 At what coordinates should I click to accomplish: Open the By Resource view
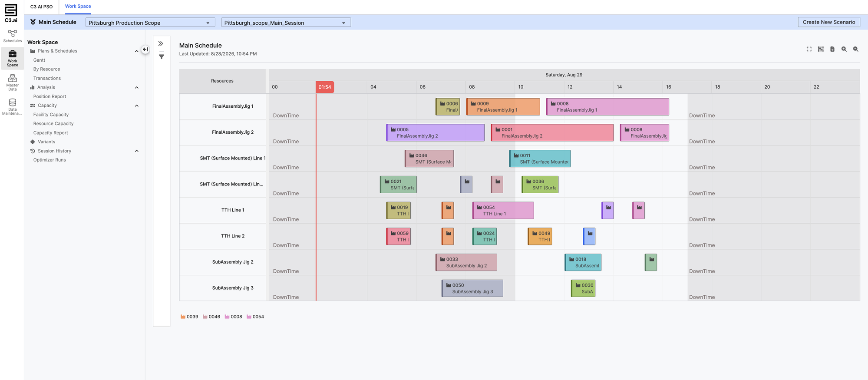click(x=47, y=69)
